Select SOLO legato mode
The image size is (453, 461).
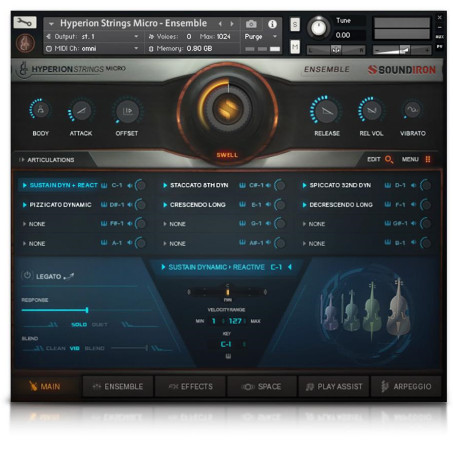pyautogui.click(x=79, y=324)
